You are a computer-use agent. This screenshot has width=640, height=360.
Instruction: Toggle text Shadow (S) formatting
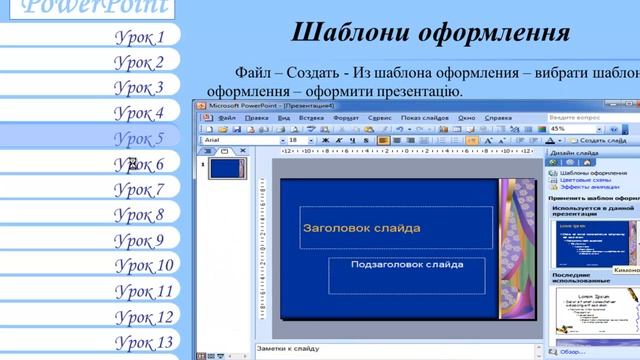pos(366,140)
